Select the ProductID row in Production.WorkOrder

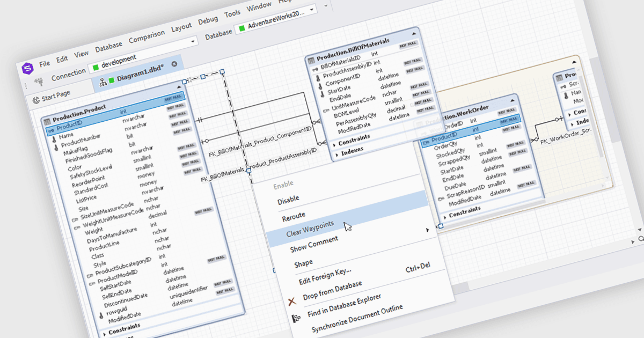coord(471,131)
